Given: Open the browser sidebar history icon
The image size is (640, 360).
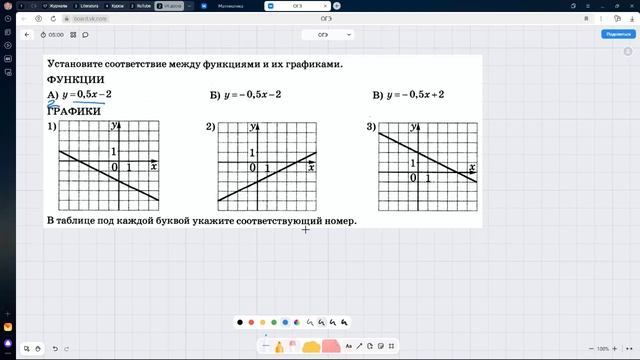Looking at the screenshot, I should click(x=8, y=19).
